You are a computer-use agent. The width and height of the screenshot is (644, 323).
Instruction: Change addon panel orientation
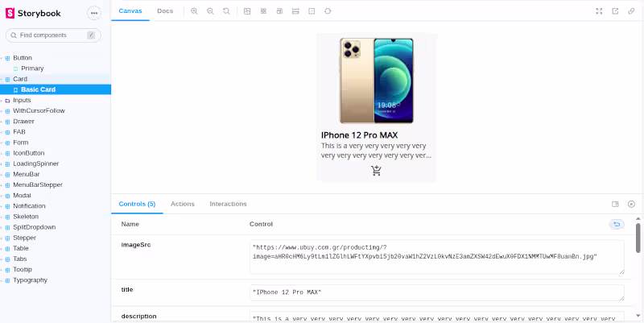click(x=615, y=205)
